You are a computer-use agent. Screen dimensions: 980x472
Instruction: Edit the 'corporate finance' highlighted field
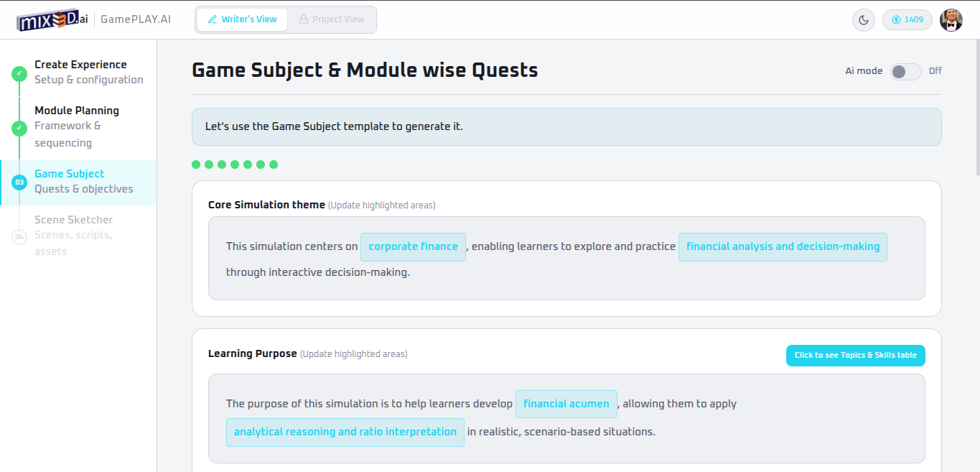(413, 246)
